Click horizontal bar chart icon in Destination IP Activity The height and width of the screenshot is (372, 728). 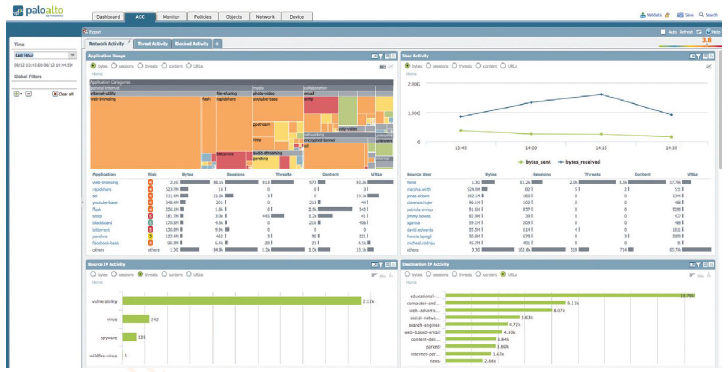coord(692,275)
